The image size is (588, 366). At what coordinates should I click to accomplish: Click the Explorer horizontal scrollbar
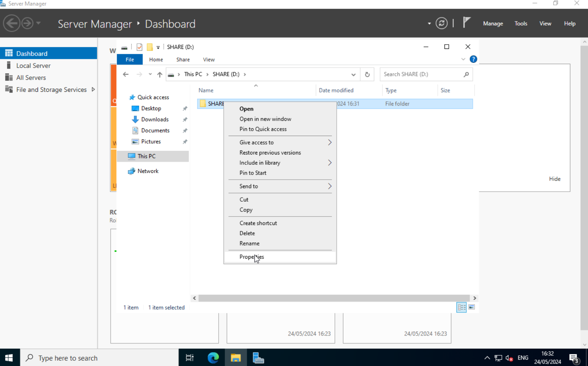(334, 298)
